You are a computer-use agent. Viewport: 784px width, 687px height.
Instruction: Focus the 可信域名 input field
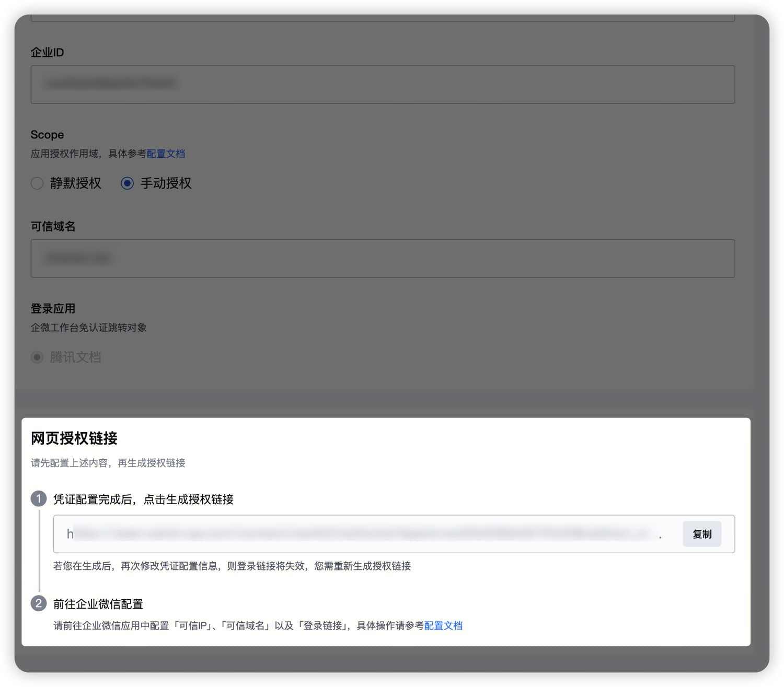383,259
